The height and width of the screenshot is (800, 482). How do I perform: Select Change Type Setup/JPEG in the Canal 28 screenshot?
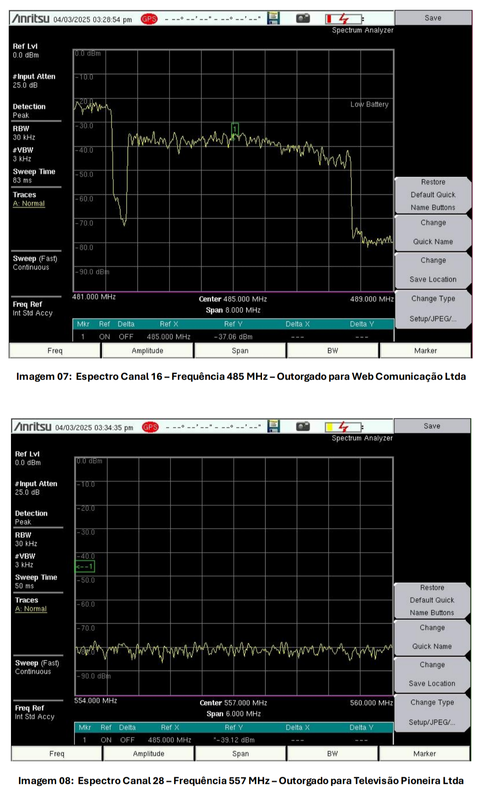pos(432,712)
